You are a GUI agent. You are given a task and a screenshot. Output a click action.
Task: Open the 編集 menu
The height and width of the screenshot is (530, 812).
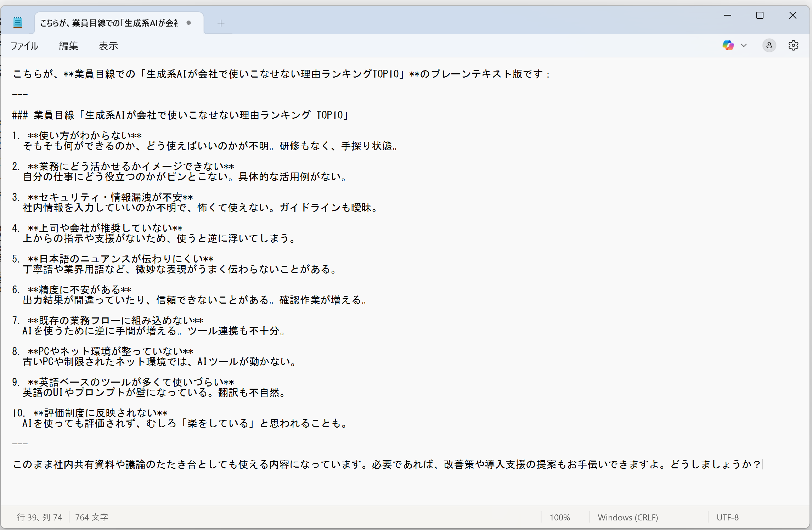(68, 46)
